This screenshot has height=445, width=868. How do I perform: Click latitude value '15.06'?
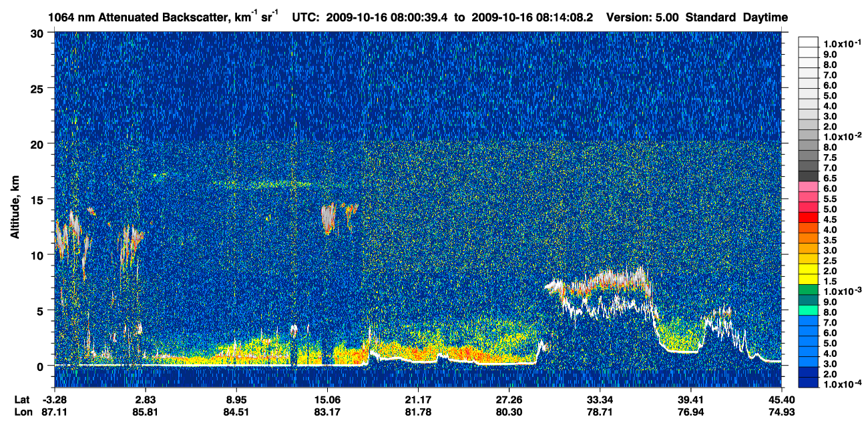pos(327,400)
